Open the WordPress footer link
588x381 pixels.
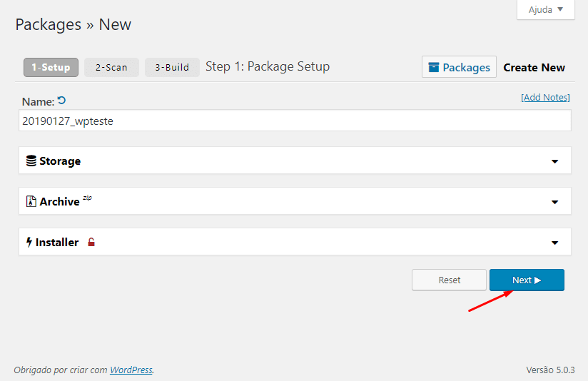131,370
